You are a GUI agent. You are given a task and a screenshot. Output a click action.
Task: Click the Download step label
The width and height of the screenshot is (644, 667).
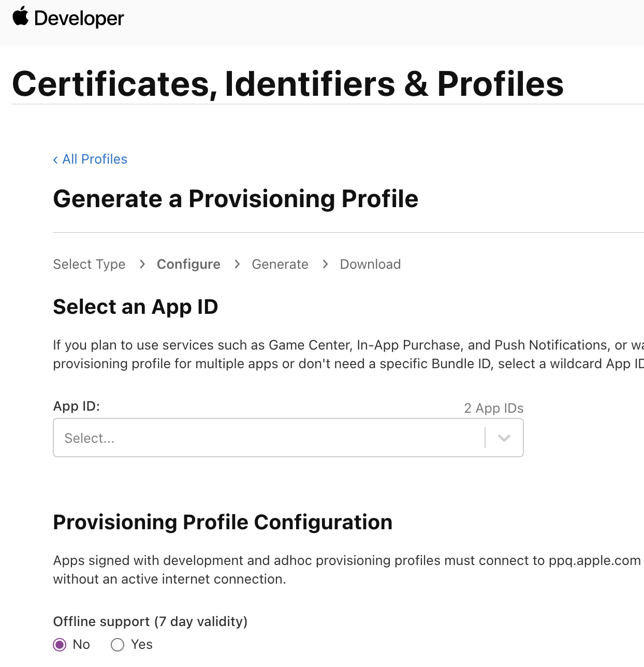370,264
